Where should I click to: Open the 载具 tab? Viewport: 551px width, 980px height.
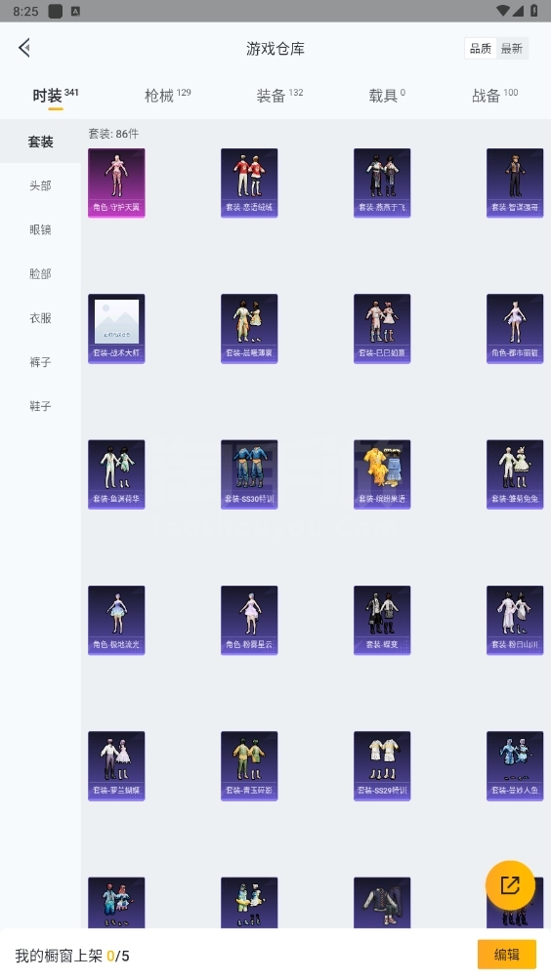tap(387, 95)
